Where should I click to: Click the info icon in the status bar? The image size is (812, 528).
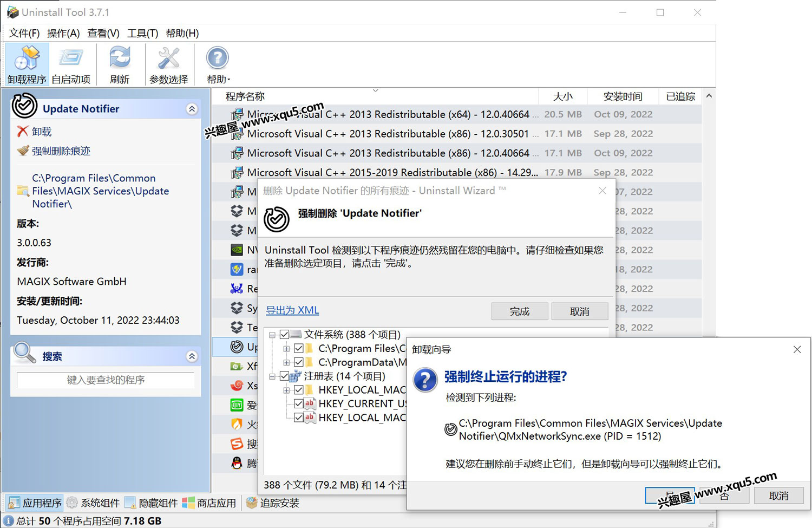point(9,520)
